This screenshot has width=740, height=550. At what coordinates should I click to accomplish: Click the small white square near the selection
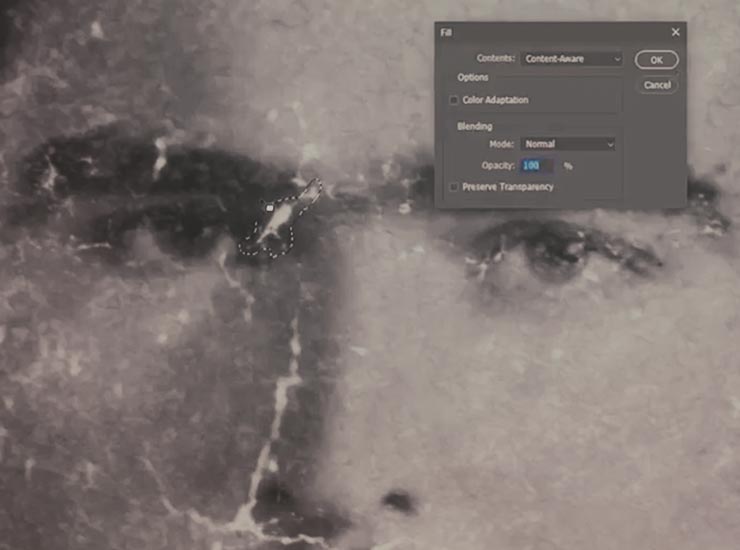[270, 207]
